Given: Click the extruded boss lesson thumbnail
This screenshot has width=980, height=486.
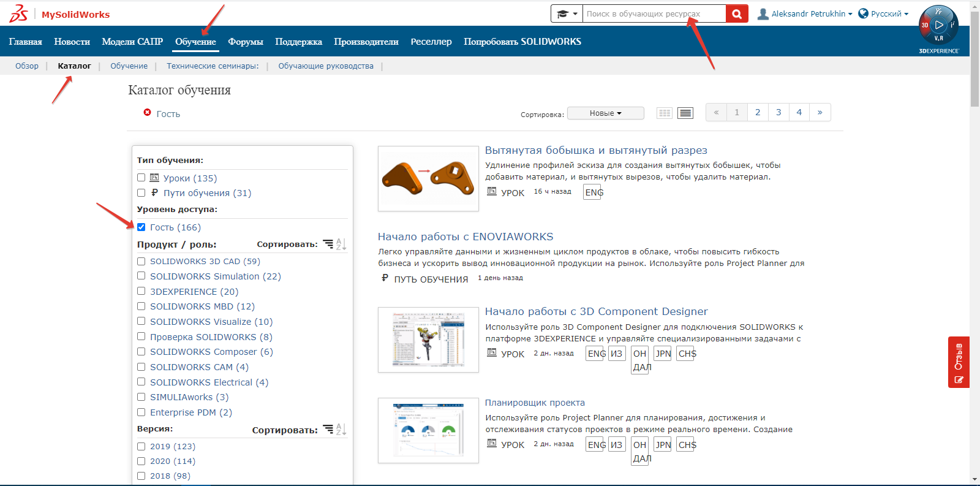Looking at the screenshot, I should (x=428, y=178).
